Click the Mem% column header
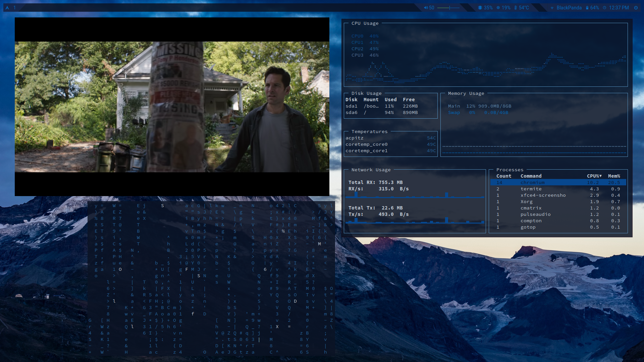644x362 pixels. click(x=614, y=176)
